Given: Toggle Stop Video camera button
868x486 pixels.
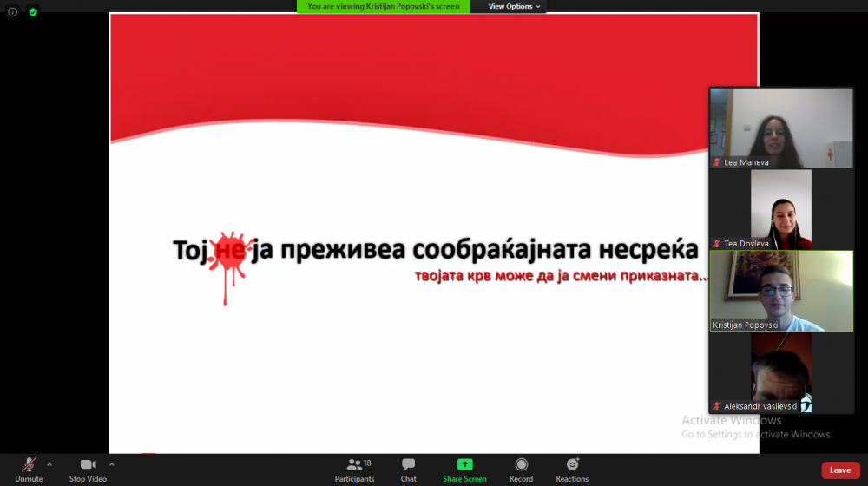Looking at the screenshot, I should [88, 470].
